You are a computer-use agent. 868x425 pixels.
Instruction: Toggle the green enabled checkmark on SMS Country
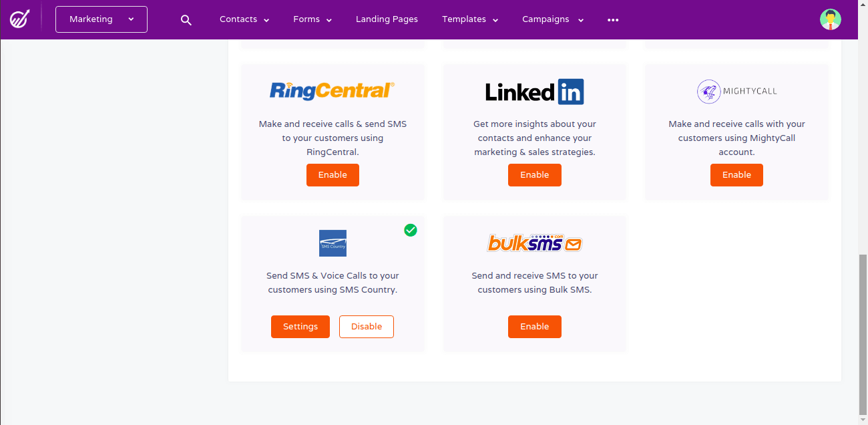tap(411, 230)
